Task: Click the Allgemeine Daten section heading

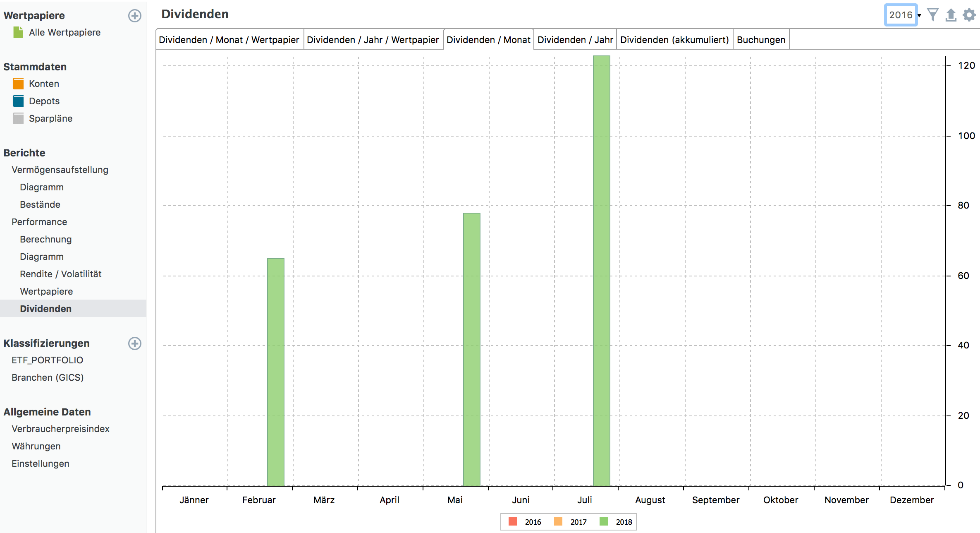Action: [47, 412]
